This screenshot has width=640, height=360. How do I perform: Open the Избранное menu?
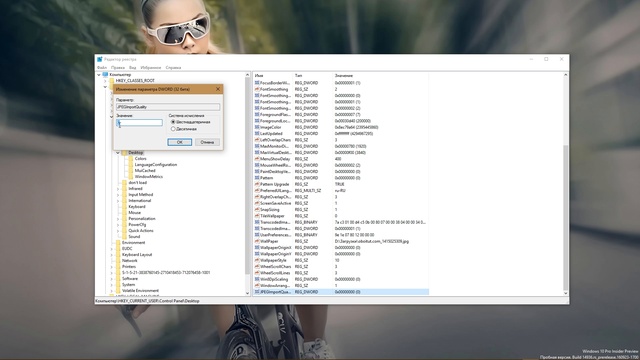tap(151, 67)
